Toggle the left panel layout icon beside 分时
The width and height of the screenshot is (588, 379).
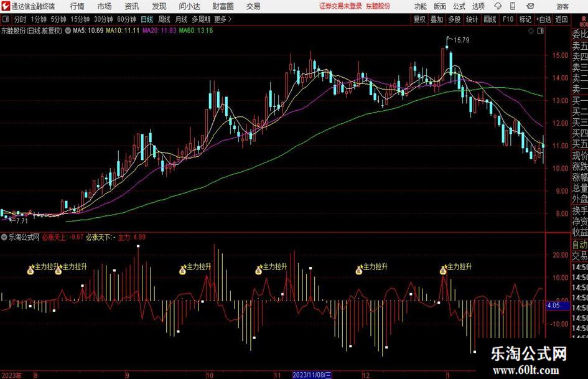[5, 19]
